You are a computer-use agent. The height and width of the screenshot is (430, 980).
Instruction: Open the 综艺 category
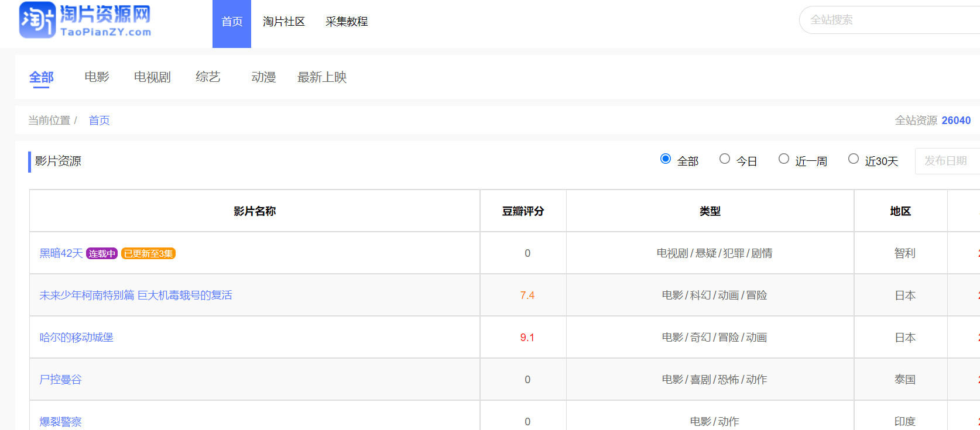pos(208,77)
